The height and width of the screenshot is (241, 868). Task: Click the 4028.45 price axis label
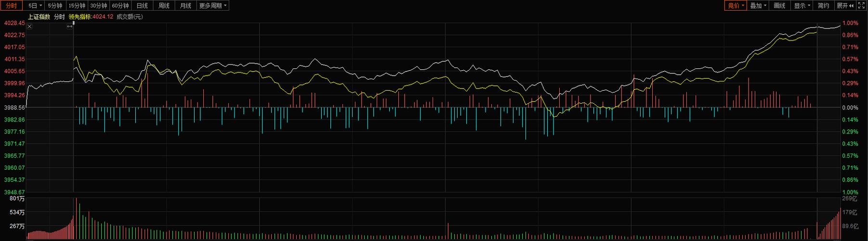click(14, 23)
